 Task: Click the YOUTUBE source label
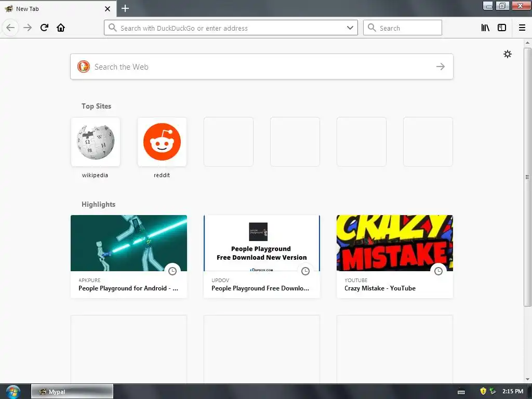tap(356, 280)
